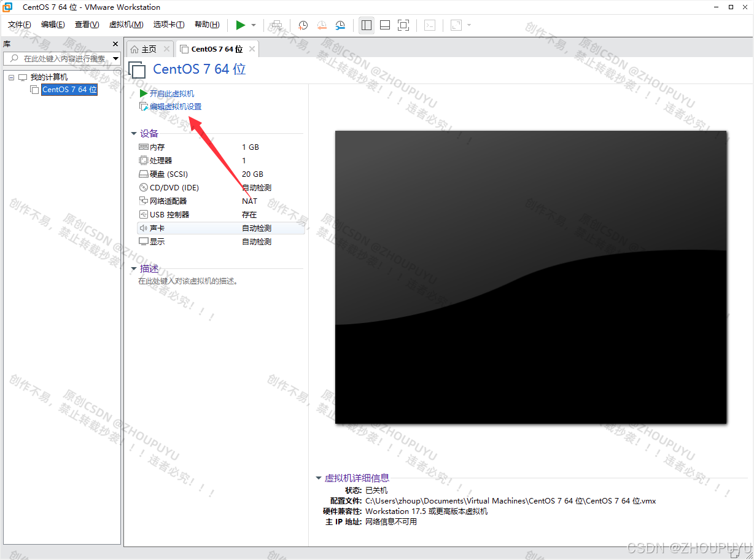This screenshot has height=560, width=754.
Task: Toggle the thumbnail bar view icon
Action: click(385, 25)
